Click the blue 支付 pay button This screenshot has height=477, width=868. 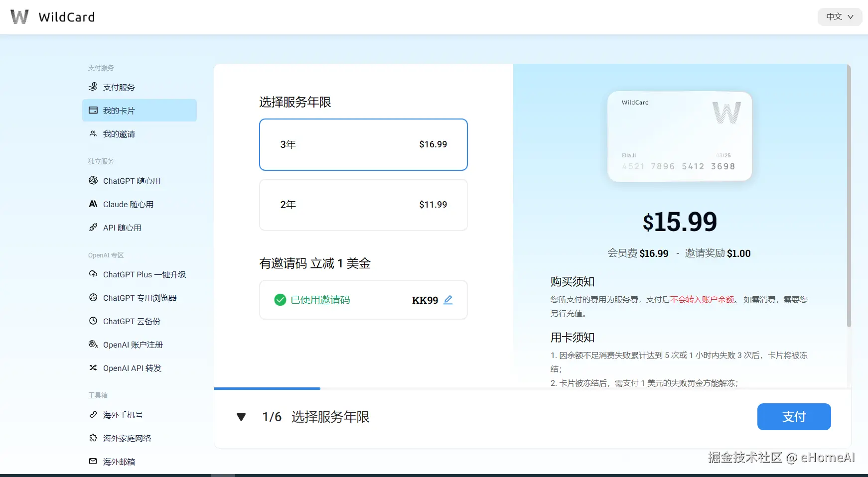tap(794, 417)
